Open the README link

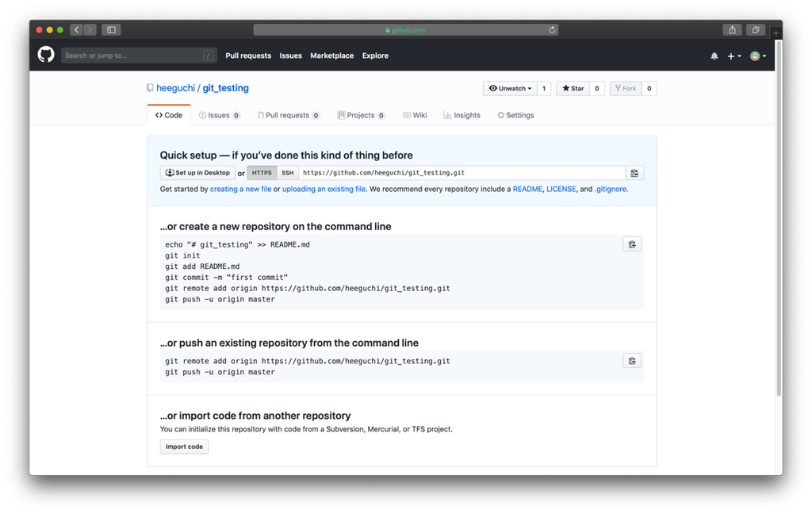527,189
